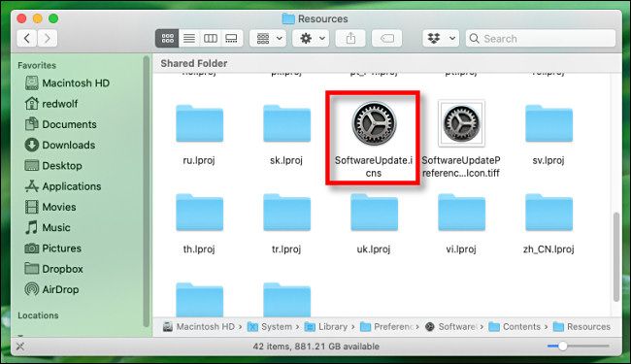The image size is (631, 364).
Task: Select Documents in the sidebar
Action: click(61, 124)
